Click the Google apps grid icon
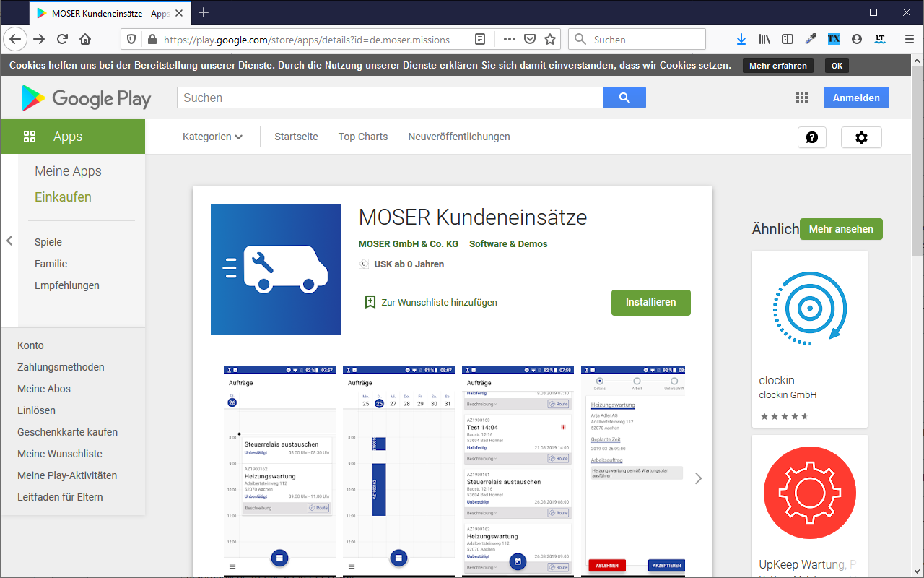The width and height of the screenshot is (924, 578). coord(802,98)
